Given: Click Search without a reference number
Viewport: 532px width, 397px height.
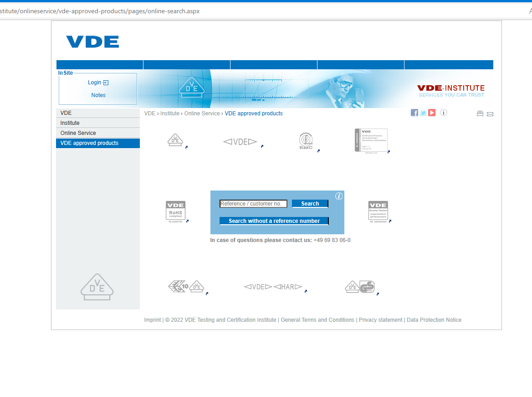Looking at the screenshot, I should tap(274, 221).
